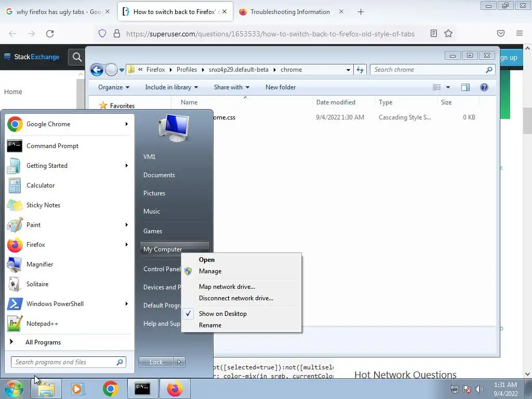Click Search programs and files box
Viewport: 532px width, 399px height.
pyautogui.click(x=69, y=362)
